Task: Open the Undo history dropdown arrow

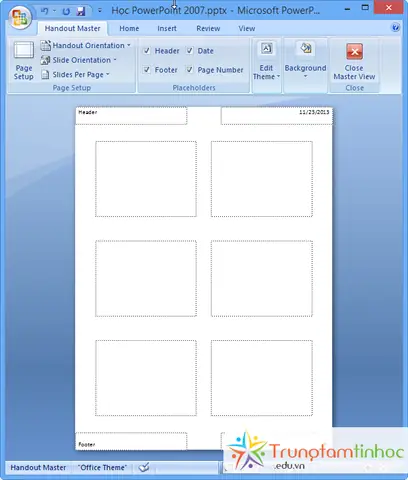Action: pyautogui.click(x=54, y=11)
